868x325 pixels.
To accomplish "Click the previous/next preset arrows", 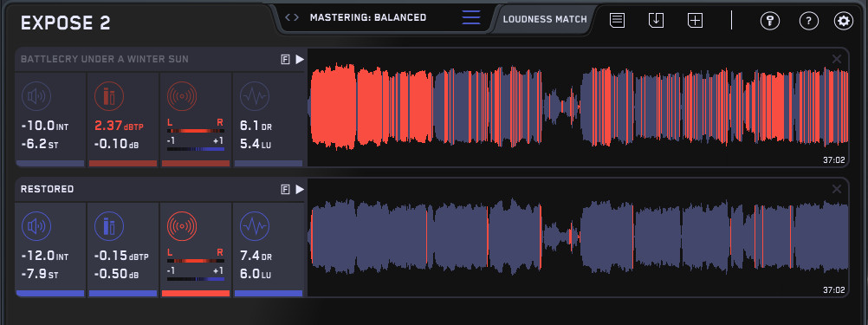I will tap(292, 17).
